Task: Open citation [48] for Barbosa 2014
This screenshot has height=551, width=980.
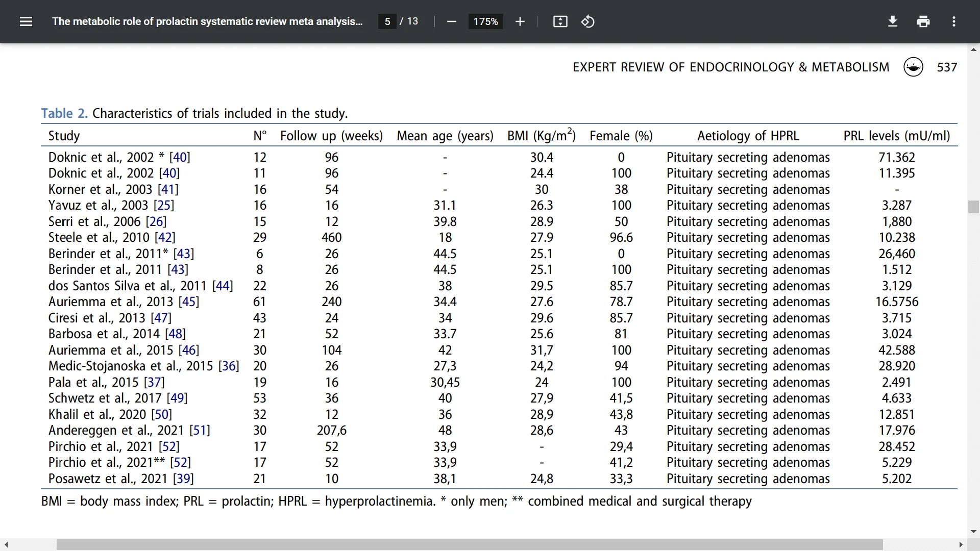Action: 175,334
